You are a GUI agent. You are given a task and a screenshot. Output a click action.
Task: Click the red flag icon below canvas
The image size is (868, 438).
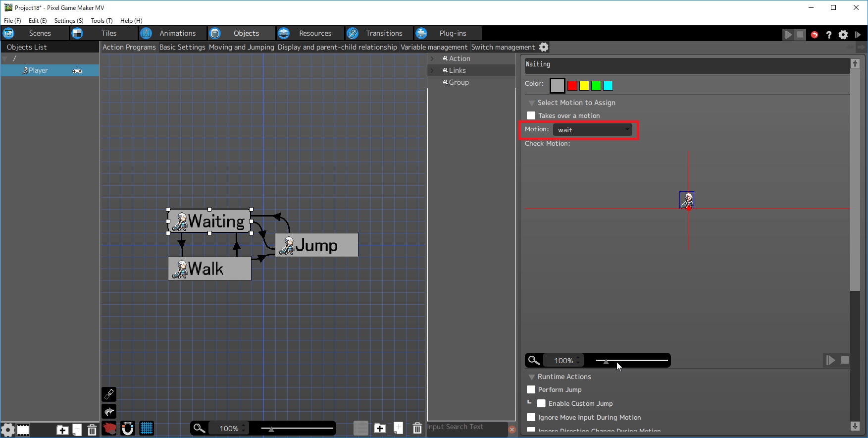(x=109, y=428)
